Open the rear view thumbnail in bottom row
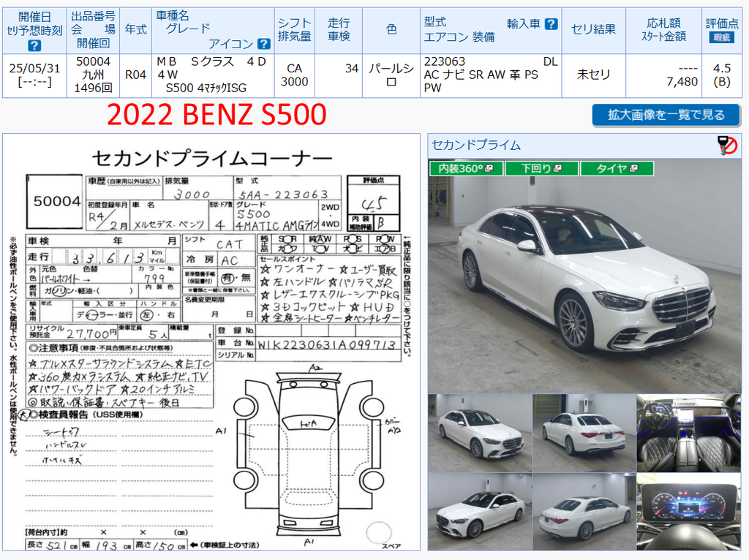Image resolution: width=749 pixels, height=560 pixels. tap(584, 511)
